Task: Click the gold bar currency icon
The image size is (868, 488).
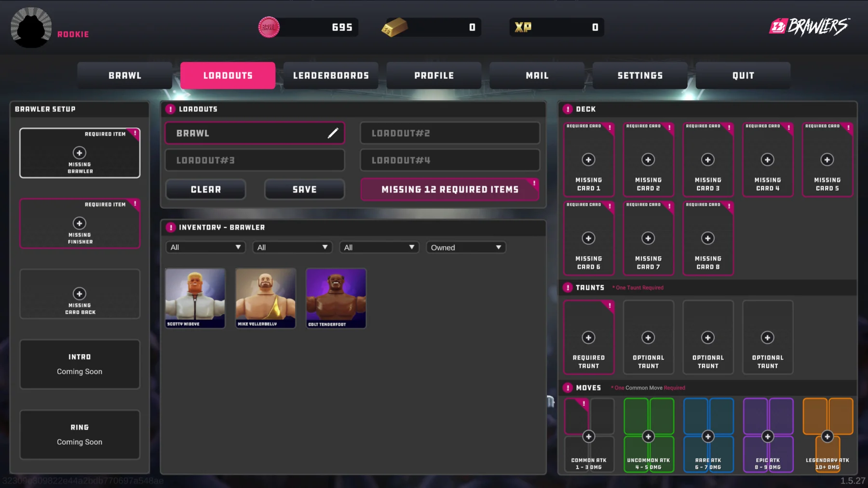Action: point(394,27)
